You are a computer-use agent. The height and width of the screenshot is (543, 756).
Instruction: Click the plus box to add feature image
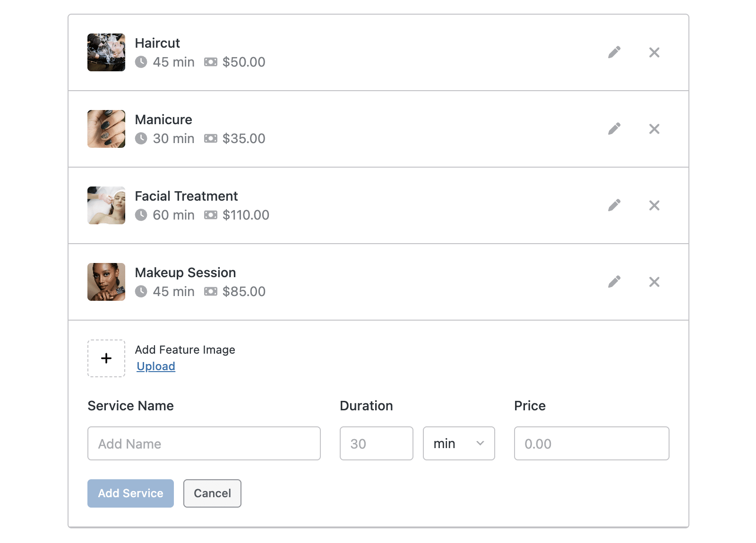pyautogui.click(x=106, y=358)
